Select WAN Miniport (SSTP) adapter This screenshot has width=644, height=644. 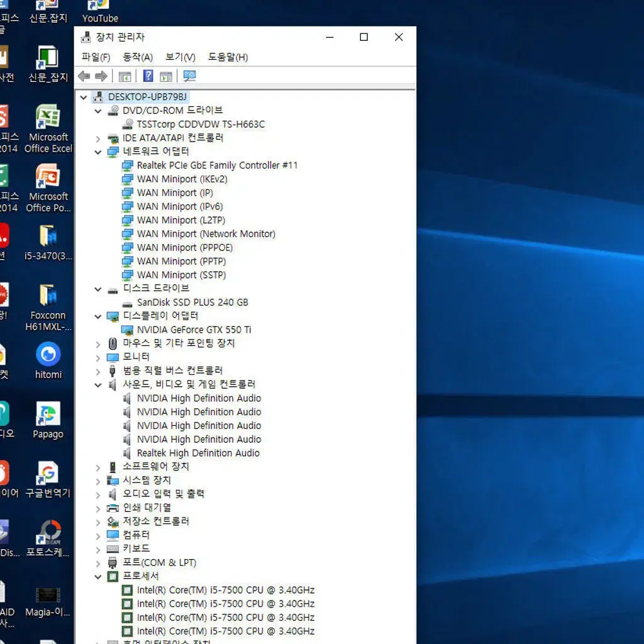pos(182,275)
